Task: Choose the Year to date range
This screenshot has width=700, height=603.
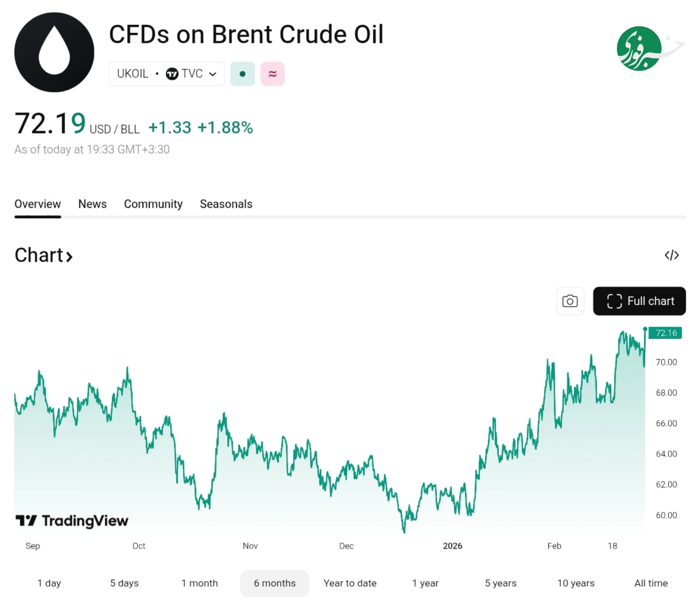Action: point(350,583)
